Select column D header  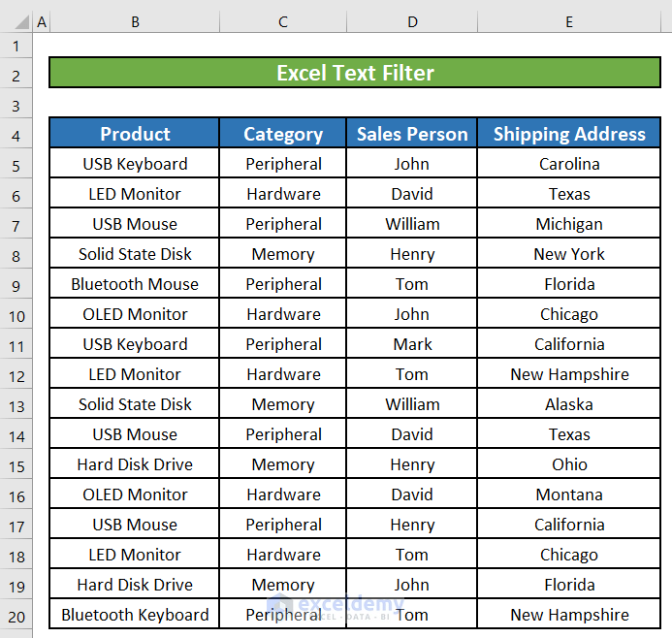[412, 21]
